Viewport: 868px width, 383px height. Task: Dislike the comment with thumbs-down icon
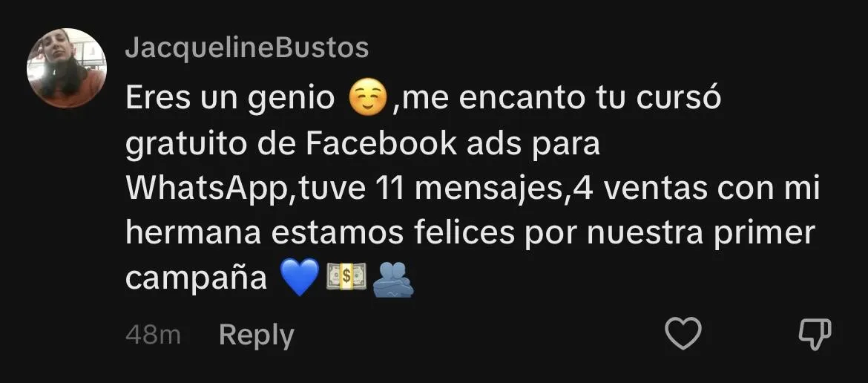[815, 334]
